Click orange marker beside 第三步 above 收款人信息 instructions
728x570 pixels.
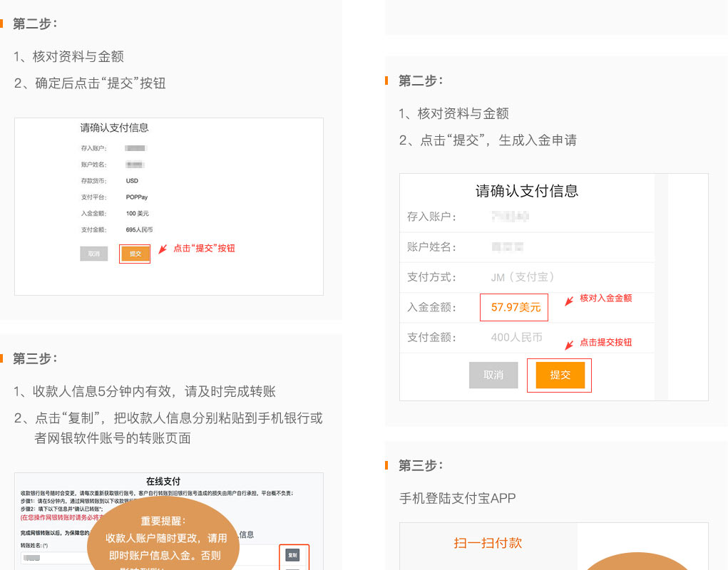[x=2, y=358]
